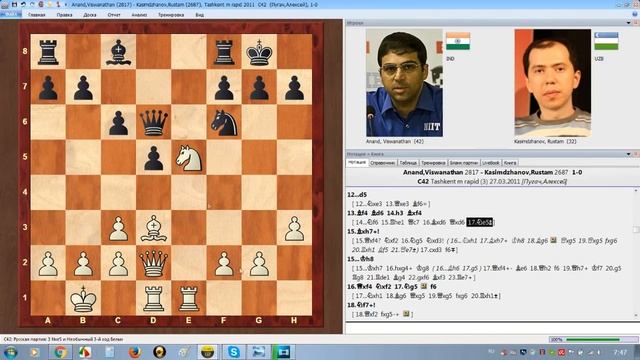Open the Вид ribbon tab
640x360 pixels.
(x=200, y=15)
